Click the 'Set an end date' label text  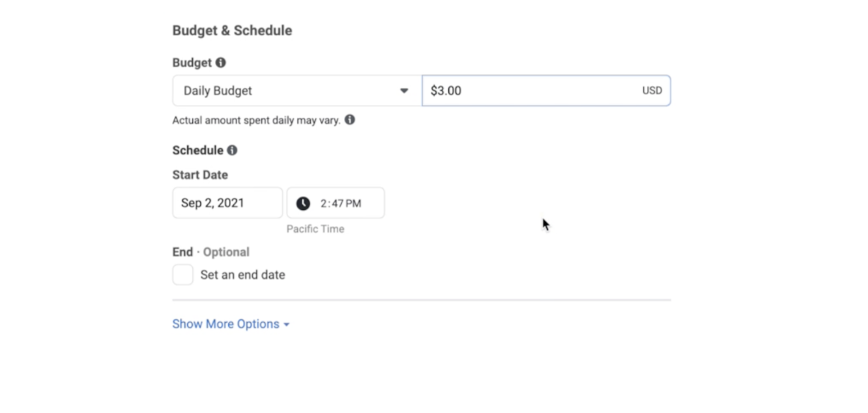[242, 275]
